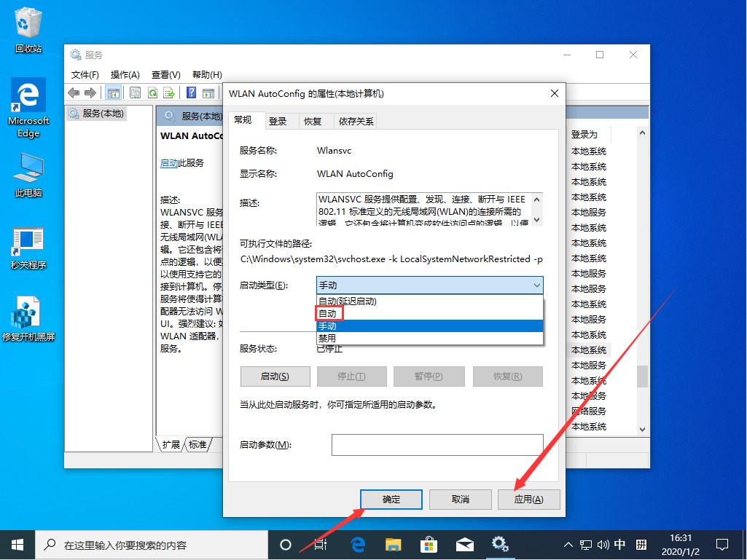Image resolution: width=747 pixels, height=560 pixels.
Task: Toggle the Show/Hide Console Tree icon
Action: click(113, 92)
